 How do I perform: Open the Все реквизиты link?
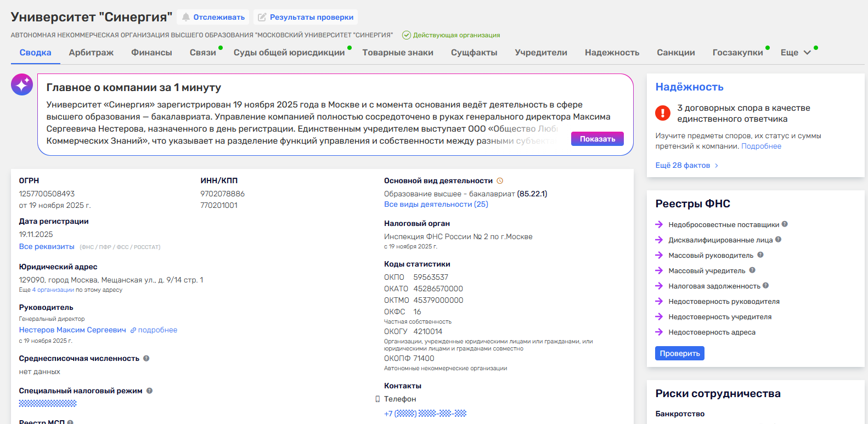click(47, 247)
